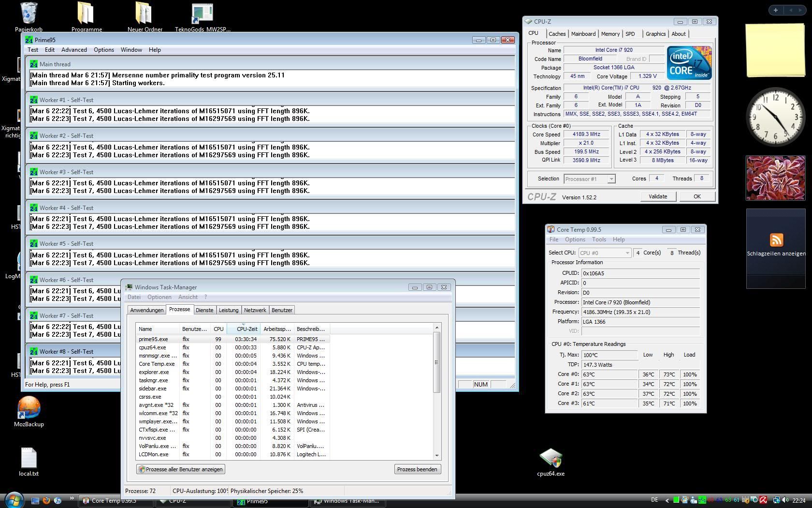Switch to Anwendungen tab in Task-Manager

147,310
